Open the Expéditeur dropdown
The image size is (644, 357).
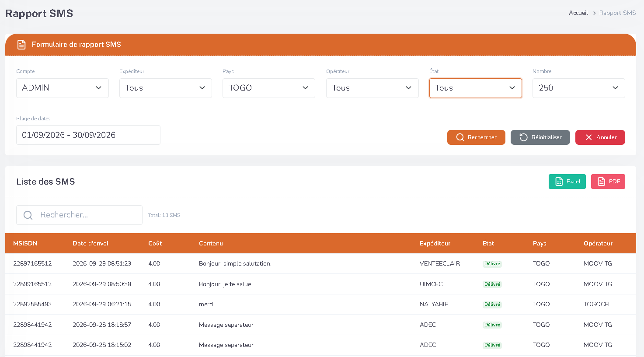pyautogui.click(x=166, y=88)
